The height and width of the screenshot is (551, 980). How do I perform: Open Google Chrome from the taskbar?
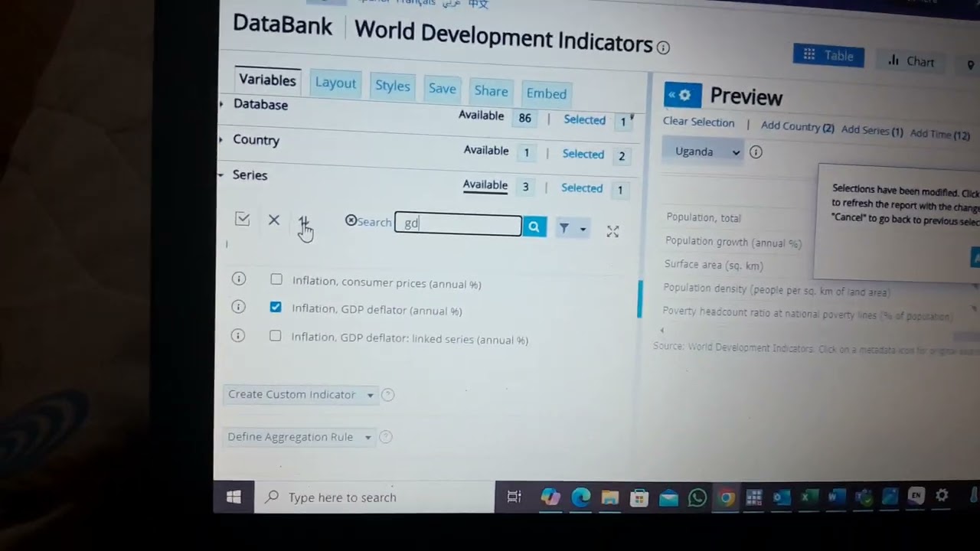click(x=726, y=498)
